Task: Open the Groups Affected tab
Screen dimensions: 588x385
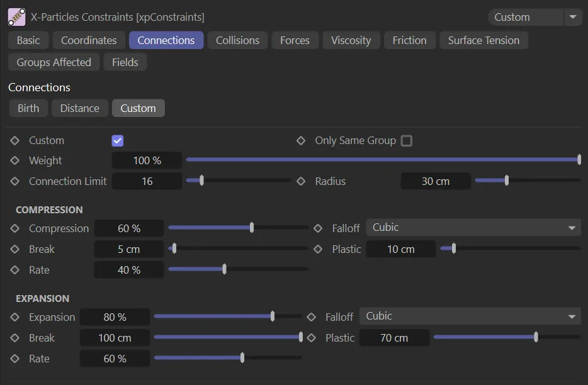Action: (54, 62)
